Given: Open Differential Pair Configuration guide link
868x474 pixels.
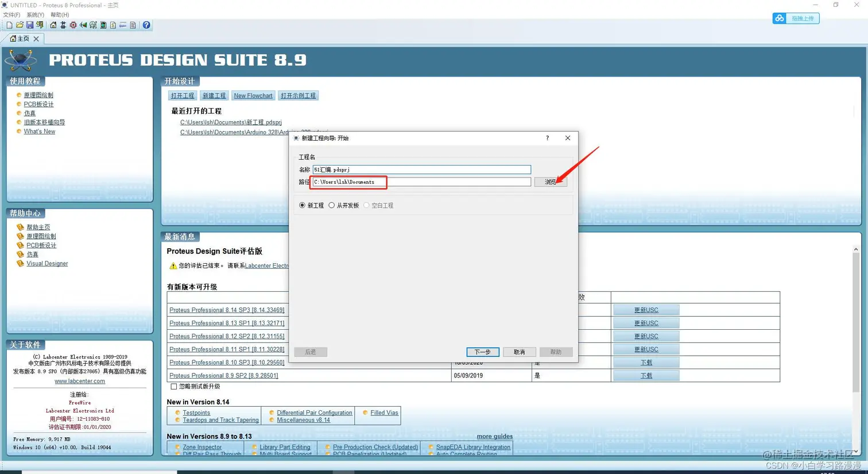Looking at the screenshot, I should pyautogui.click(x=314, y=413).
